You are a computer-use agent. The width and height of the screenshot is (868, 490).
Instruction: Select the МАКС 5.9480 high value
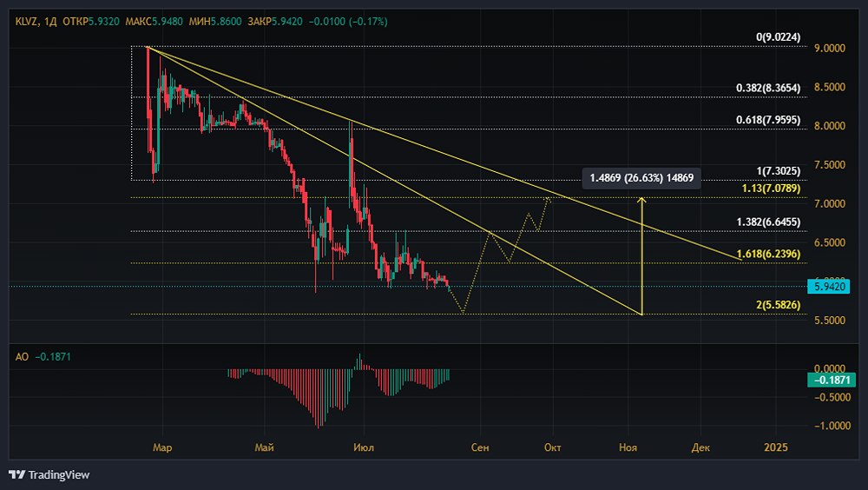tap(154, 22)
